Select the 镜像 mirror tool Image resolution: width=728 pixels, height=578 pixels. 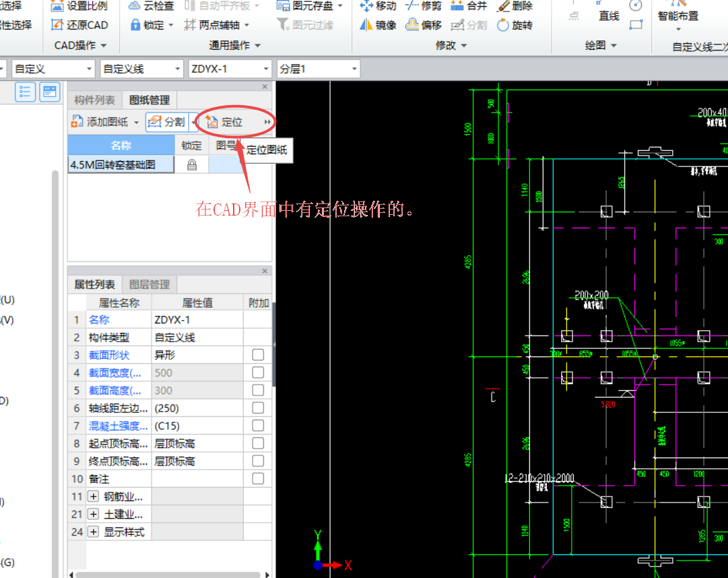point(378,25)
